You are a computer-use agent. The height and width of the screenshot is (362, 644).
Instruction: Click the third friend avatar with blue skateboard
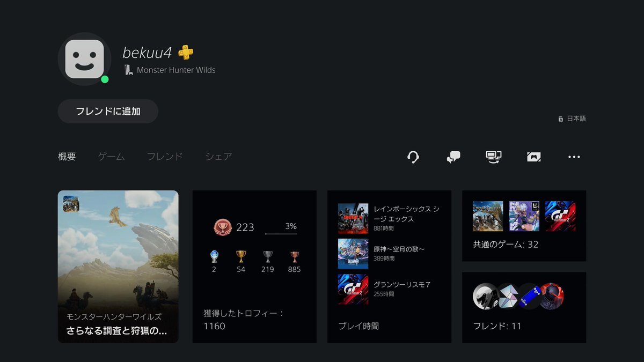(529, 296)
